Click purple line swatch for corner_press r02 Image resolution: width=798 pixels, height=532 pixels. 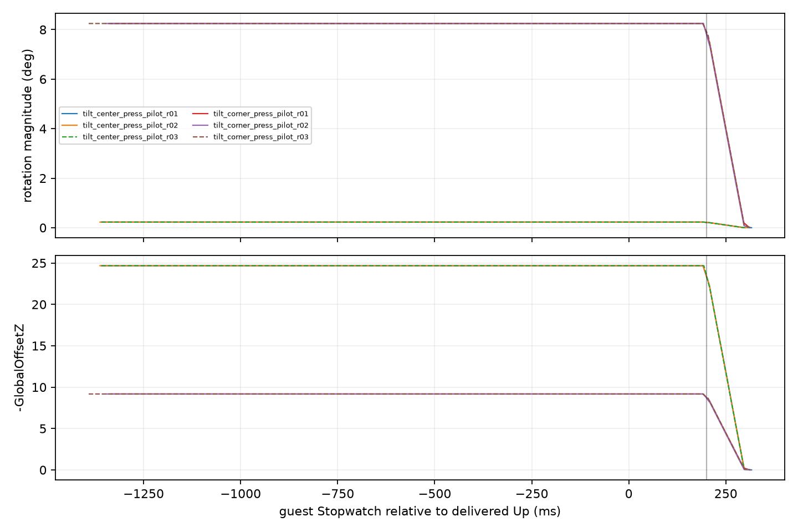coord(201,125)
